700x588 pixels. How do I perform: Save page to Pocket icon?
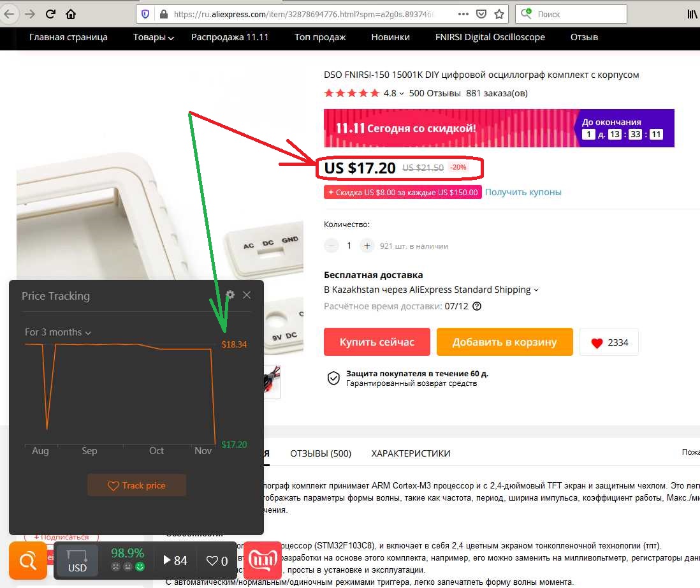pos(481,14)
